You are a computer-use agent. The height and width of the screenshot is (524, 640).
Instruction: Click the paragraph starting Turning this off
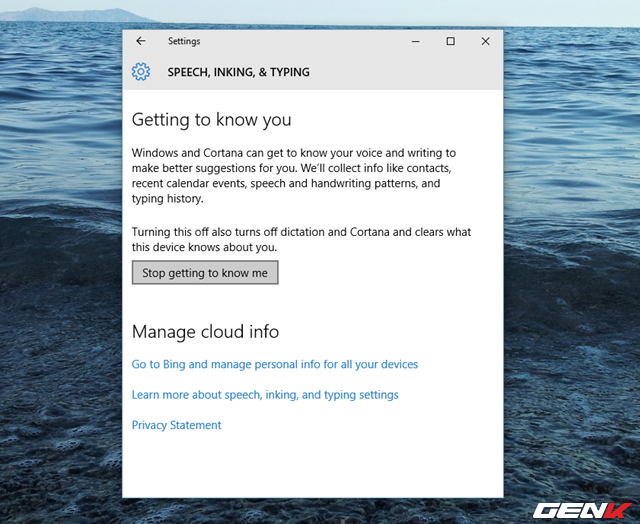pyautogui.click(x=300, y=239)
